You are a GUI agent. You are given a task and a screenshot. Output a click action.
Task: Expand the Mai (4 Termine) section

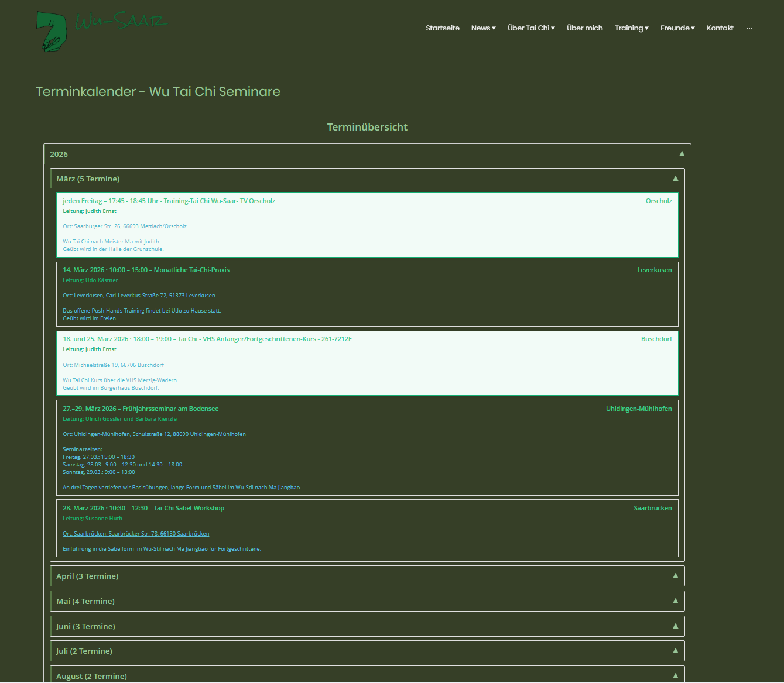[x=85, y=601]
